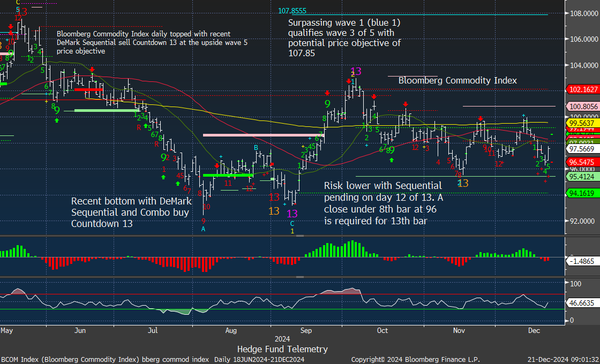Click the green 95.4124 price tag
Viewport: 600px width, 364px height.
click(583, 177)
